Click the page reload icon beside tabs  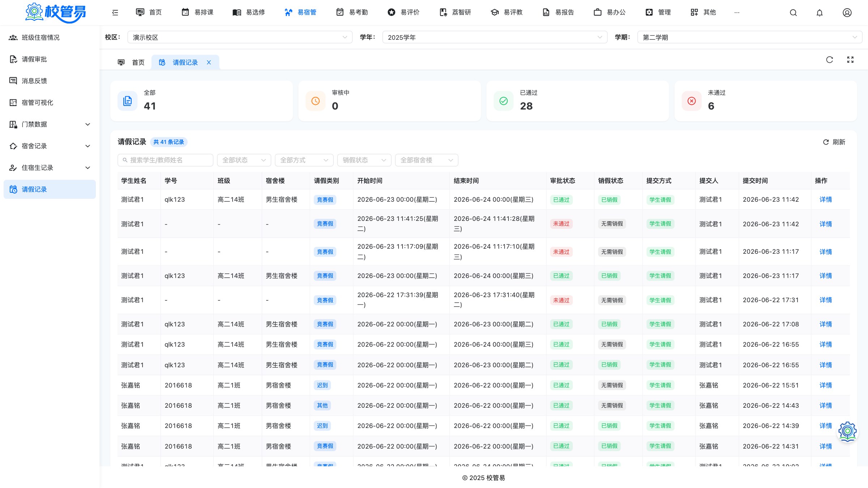click(830, 60)
